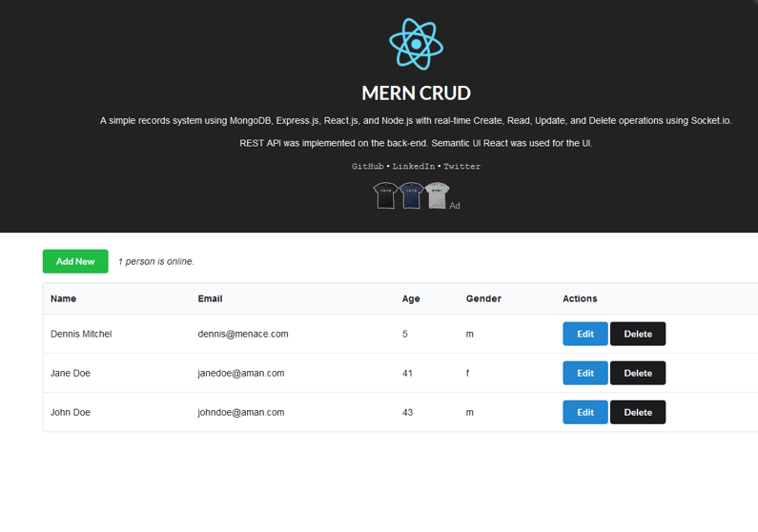Select the name Dennis Mitchel
The height and width of the screenshot is (532, 758).
[x=81, y=334]
